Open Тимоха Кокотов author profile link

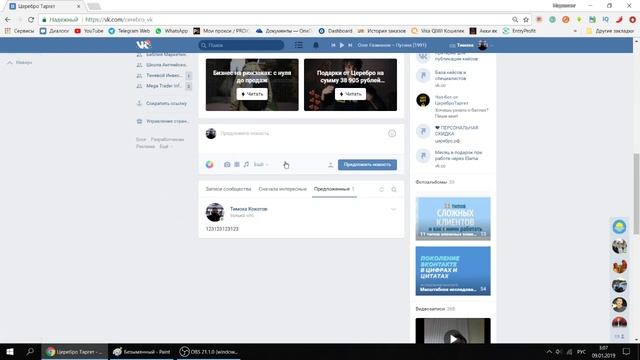[249, 209]
